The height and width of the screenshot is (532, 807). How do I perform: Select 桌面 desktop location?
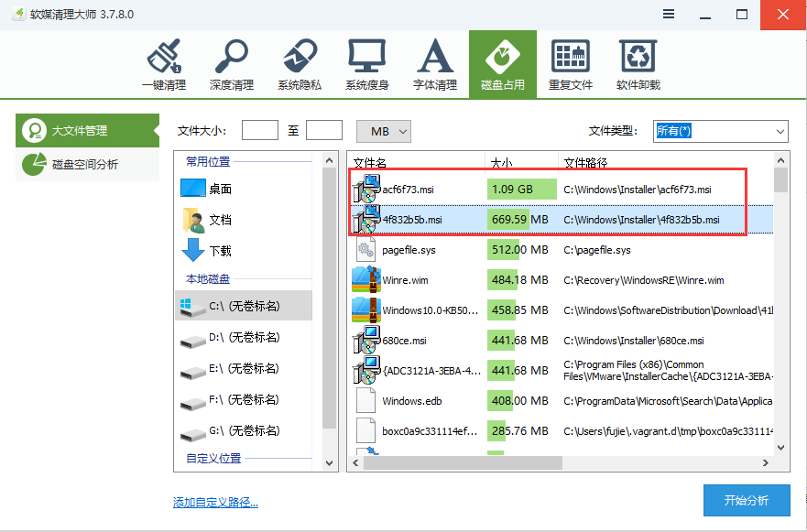tap(244, 189)
